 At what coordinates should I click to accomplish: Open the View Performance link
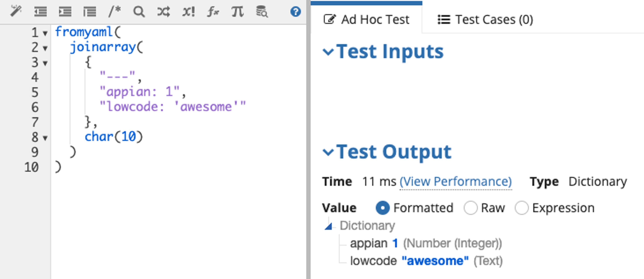point(456,182)
